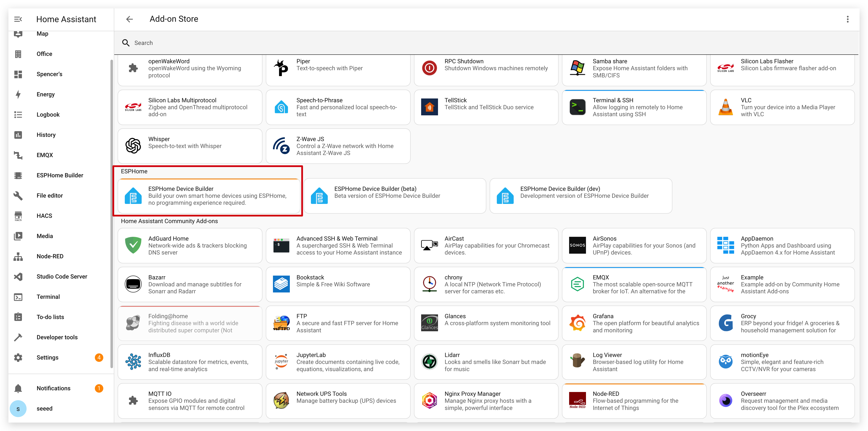Viewport: 868px width, 431px height.
Task: Open ESPHome Device Builder (beta) card
Action: (395, 196)
